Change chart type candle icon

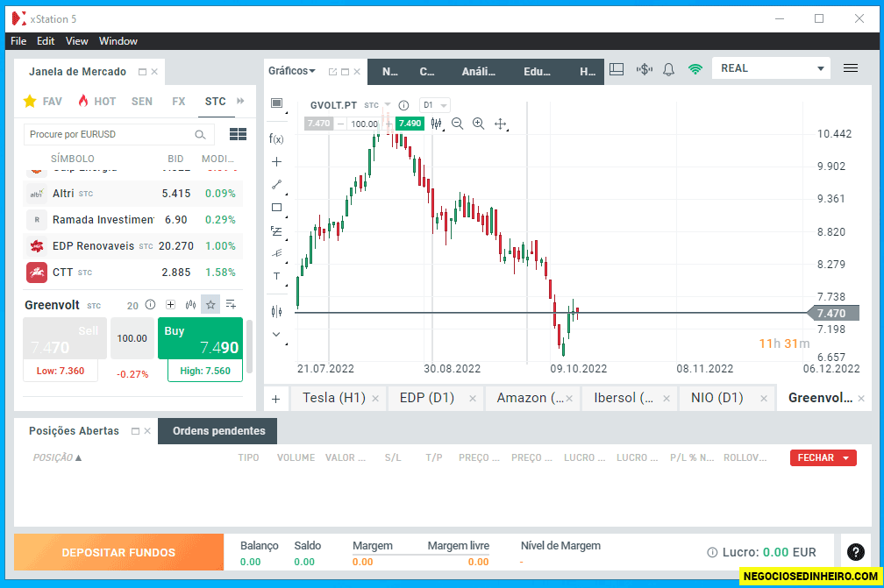point(437,124)
